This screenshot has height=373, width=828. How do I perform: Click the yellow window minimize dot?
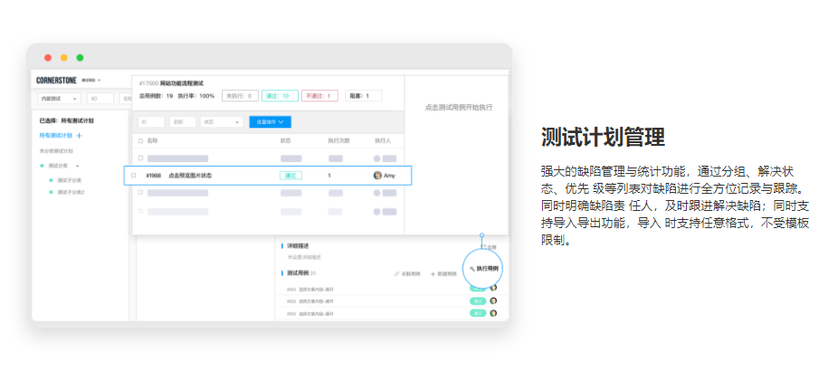[64, 58]
